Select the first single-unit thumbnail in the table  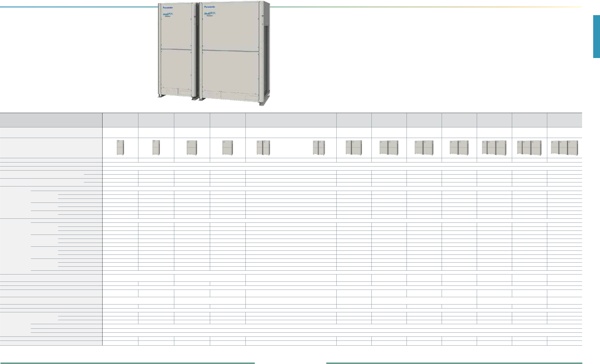pos(120,148)
